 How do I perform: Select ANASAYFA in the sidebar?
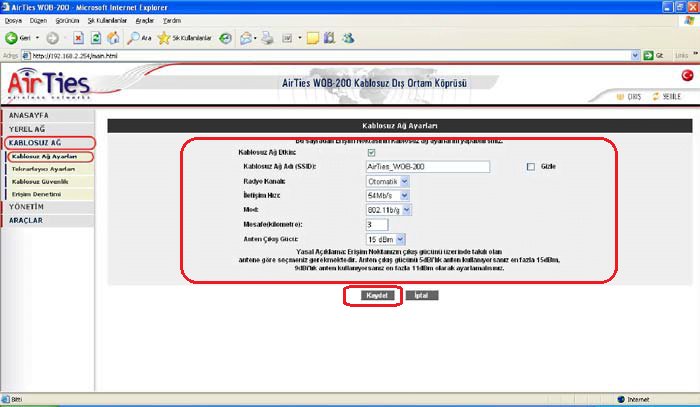pos(48,115)
